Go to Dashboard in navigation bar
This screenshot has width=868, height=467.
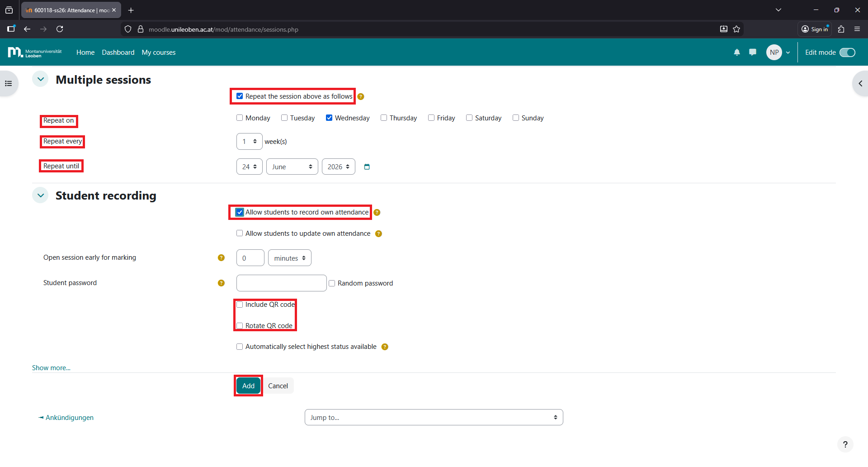[x=118, y=52]
